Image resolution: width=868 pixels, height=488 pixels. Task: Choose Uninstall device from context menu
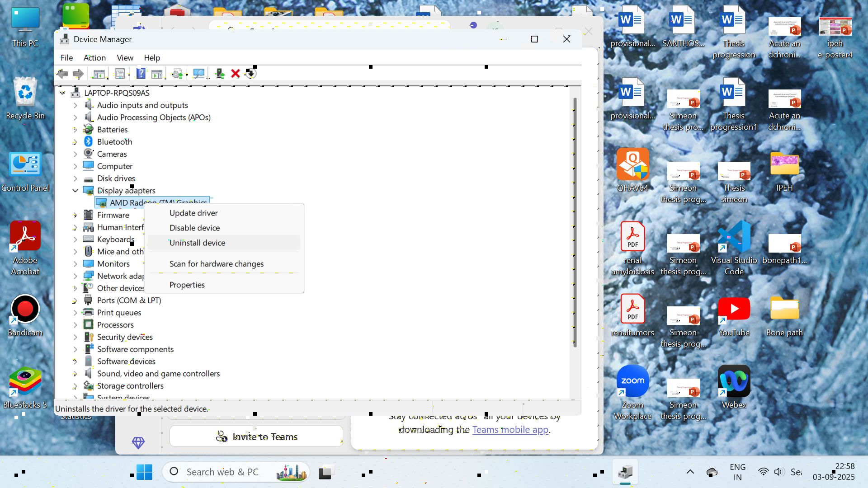(x=197, y=243)
